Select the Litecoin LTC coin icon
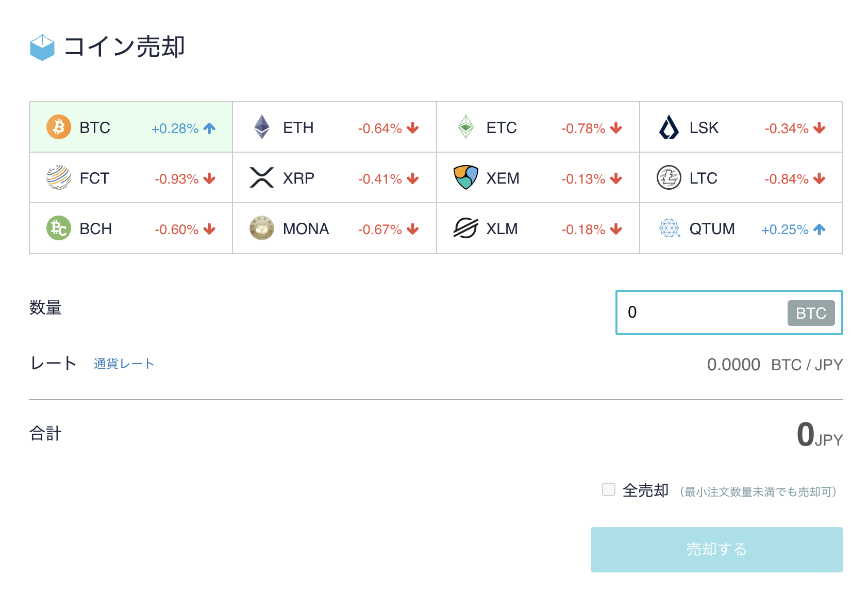The image size is (868, 591). coord(669,177)
